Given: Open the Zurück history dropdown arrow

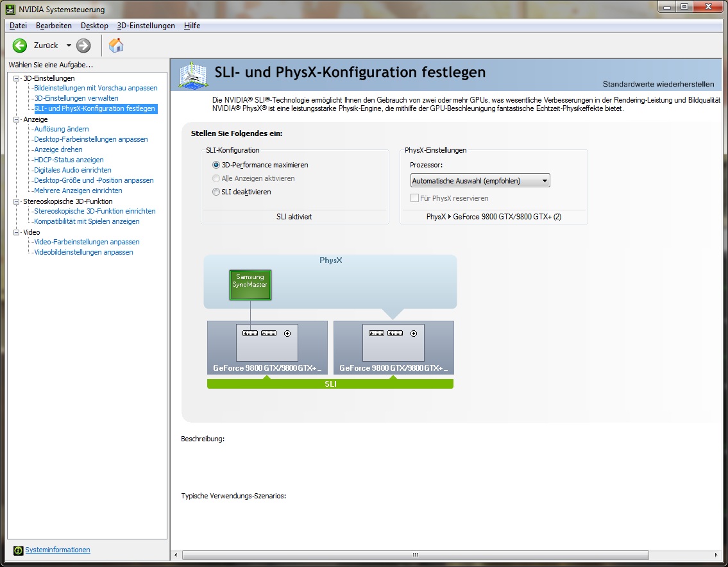Looking at the screenshot, I should pos(69,46).
